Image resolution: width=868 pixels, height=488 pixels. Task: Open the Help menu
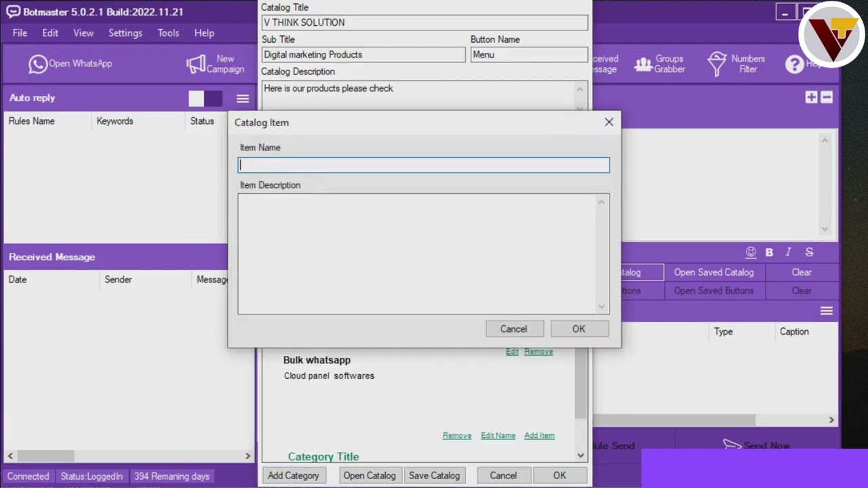(x=204, y=33)
